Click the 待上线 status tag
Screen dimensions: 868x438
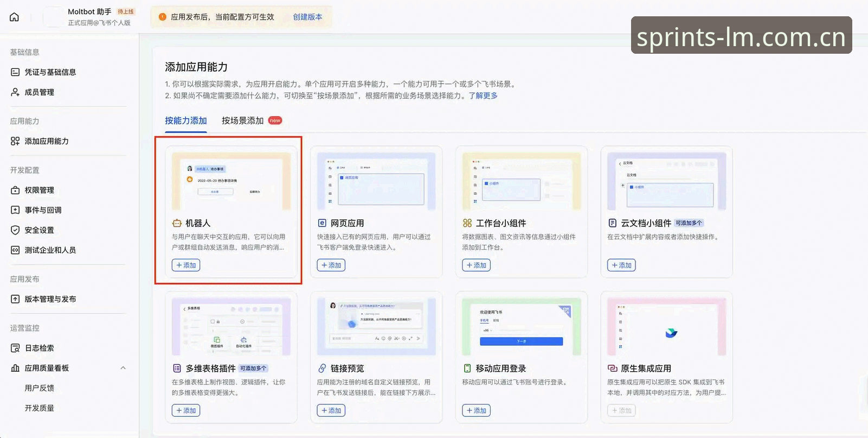pyautogui.click(x=126, y=11)
